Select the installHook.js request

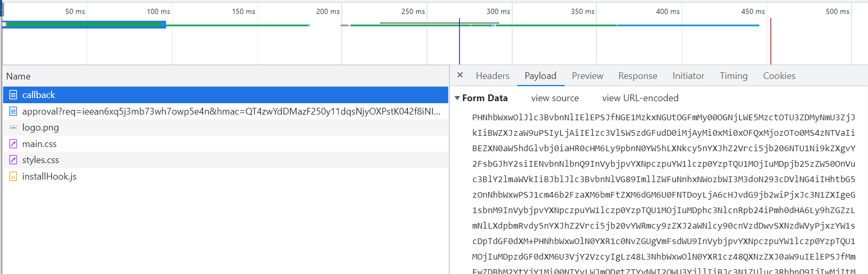(226, 176)
